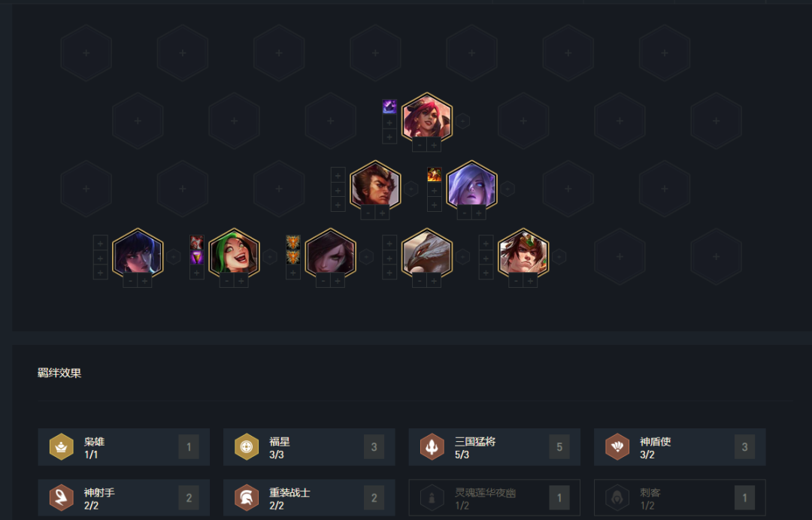
Task: Open the 神射手 trait card
Action: pos(124,497)
